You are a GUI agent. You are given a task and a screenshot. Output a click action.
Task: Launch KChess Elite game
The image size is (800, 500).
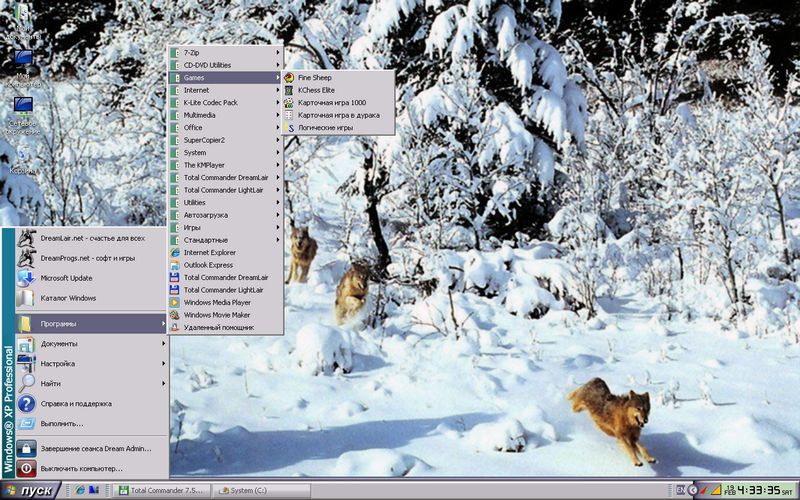point(316,90)
